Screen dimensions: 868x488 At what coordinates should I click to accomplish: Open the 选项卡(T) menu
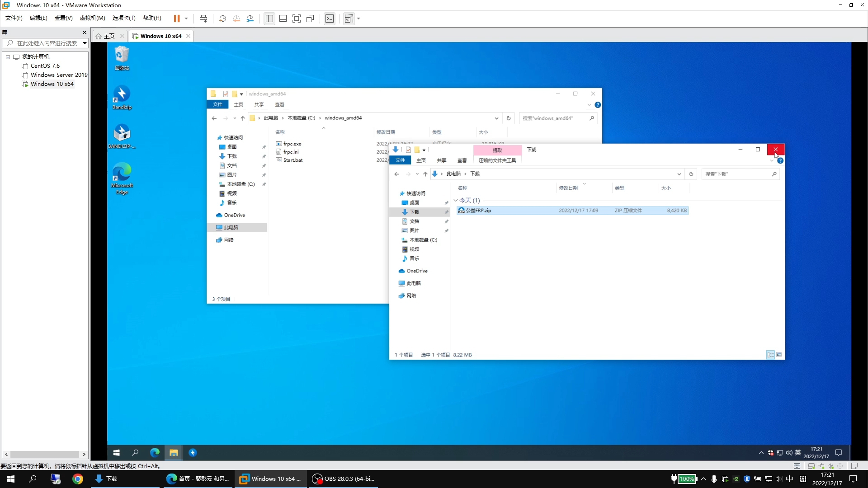(x=124, y=18)
